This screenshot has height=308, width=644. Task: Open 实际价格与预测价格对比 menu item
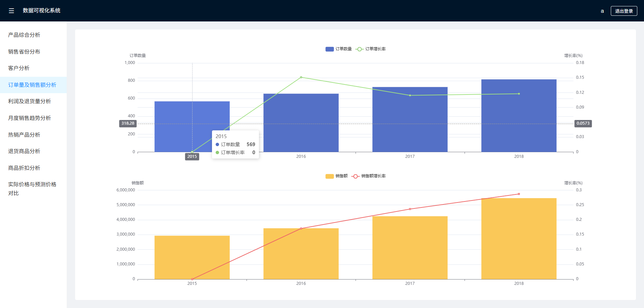click(33, 189)
